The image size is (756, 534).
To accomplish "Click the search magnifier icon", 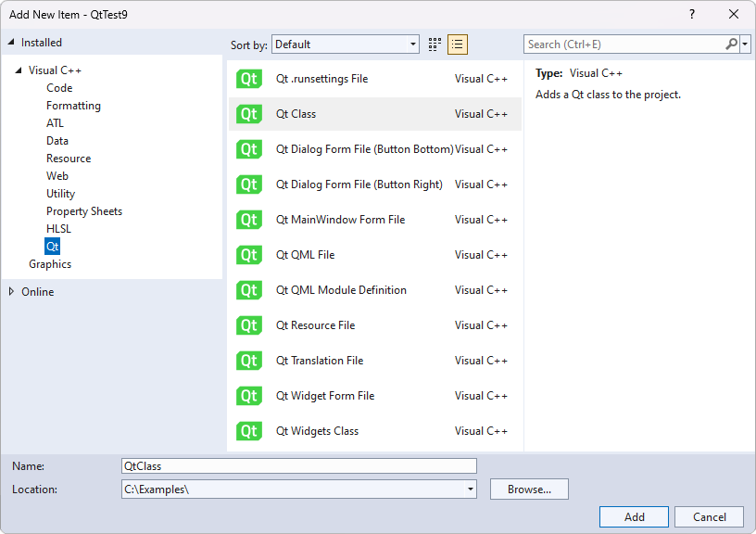I will (731, 44).
